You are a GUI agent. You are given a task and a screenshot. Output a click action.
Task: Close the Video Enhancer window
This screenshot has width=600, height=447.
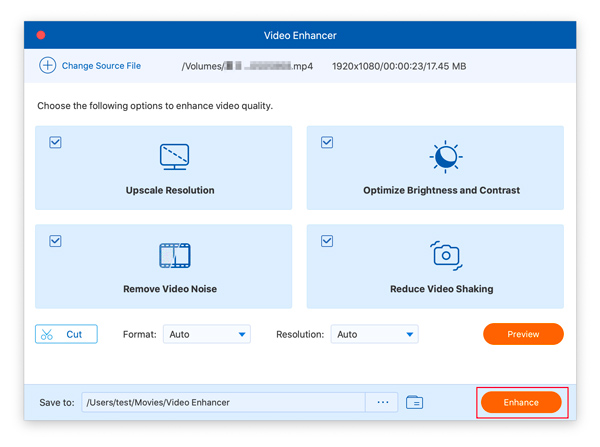click(x=41, y=35)
